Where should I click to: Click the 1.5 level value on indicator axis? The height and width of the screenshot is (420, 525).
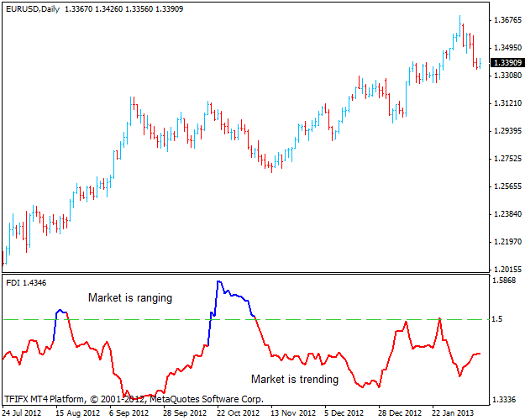(x=499, y=320)
